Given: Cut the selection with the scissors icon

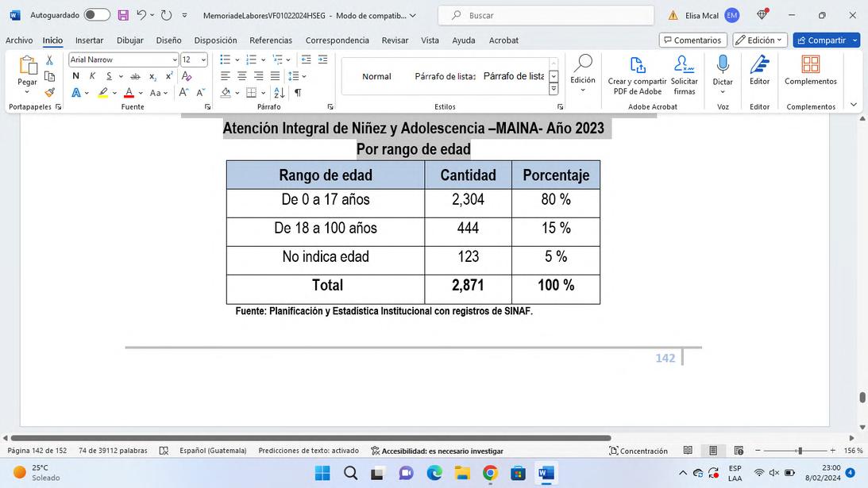Looking at the screenshot, I should tap(49, 60).
